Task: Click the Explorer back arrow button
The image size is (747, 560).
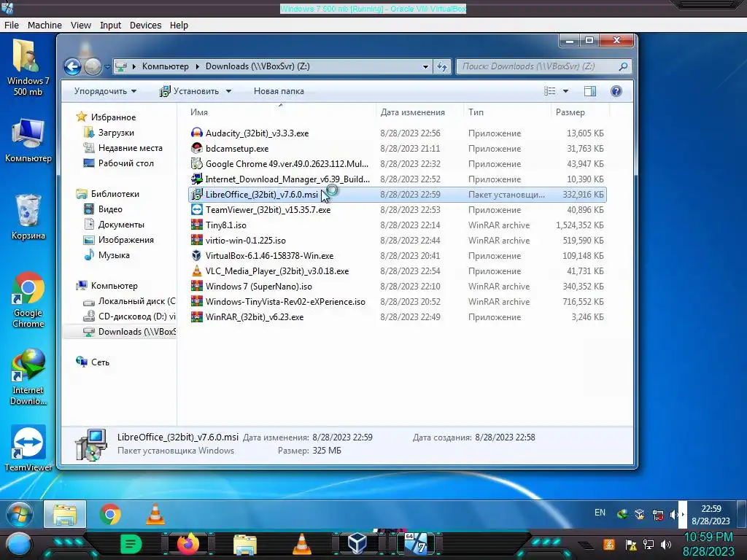Action: coord(72,66)
